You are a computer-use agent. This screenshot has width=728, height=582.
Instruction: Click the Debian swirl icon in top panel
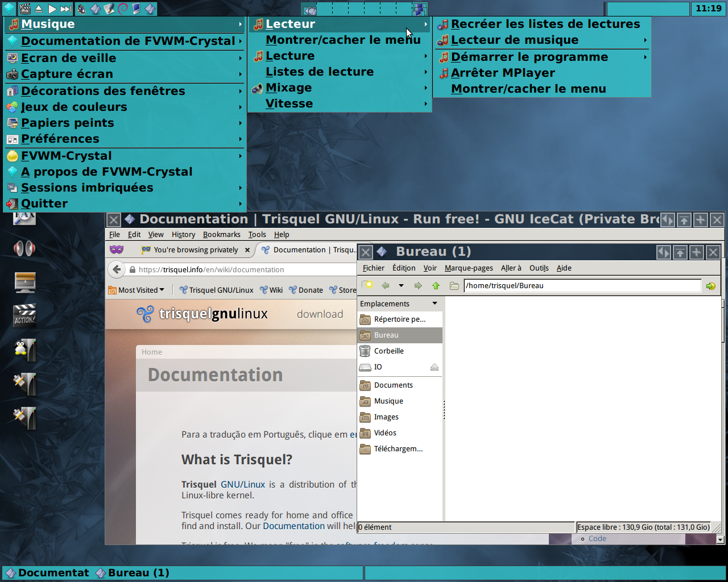(123, 9)
